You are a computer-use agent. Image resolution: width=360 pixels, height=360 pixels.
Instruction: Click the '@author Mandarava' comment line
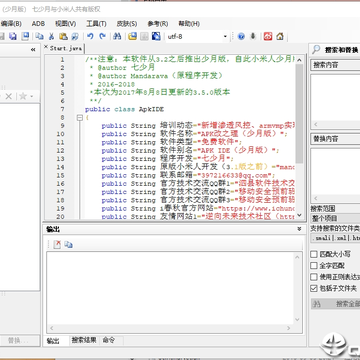click(156, 76)
